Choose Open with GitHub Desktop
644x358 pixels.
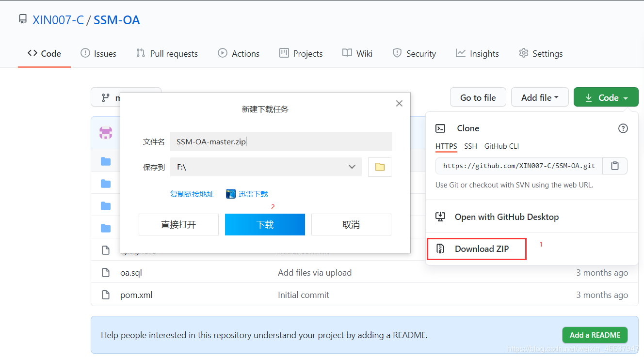click(x=507, y=217)
